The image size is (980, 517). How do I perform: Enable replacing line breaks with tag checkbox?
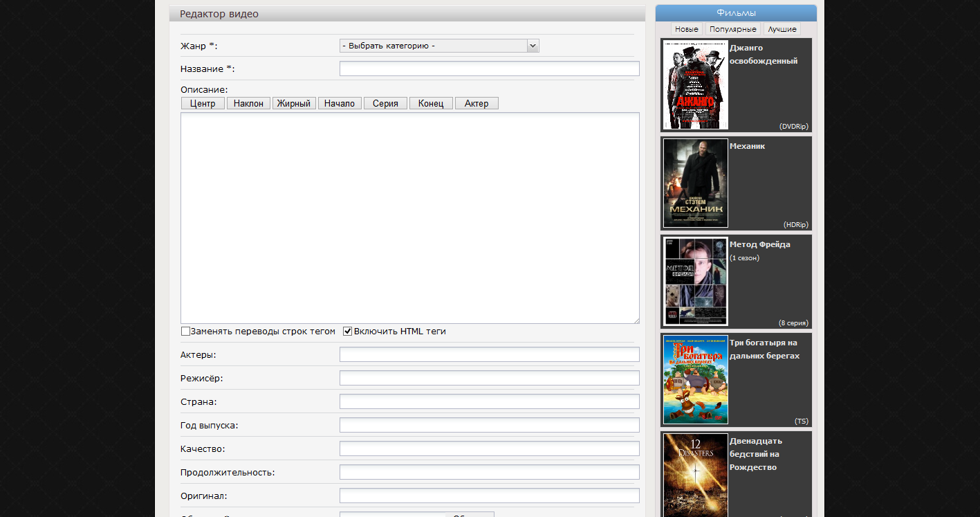(185, 332)
